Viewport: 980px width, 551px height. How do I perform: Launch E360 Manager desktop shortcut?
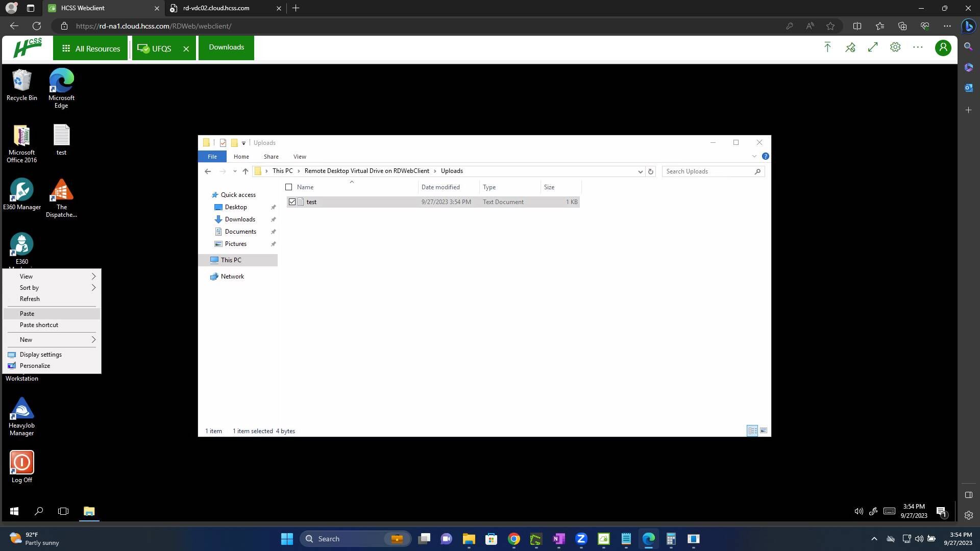tap(21, 189)
